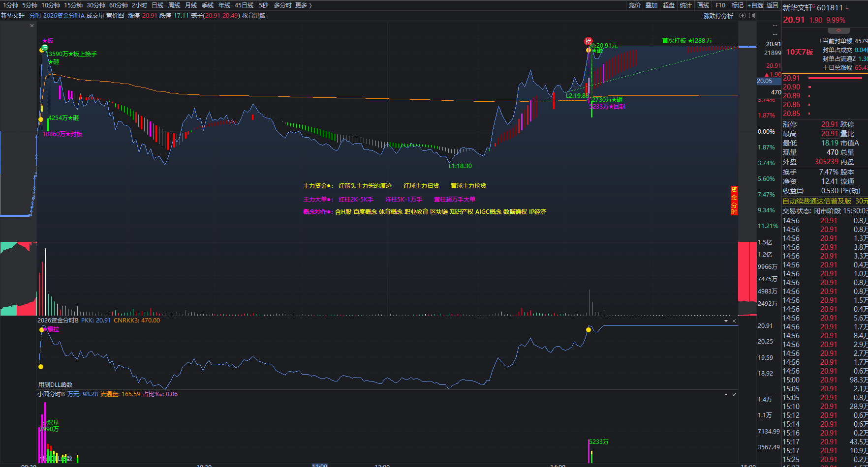Switch to the 5分钟 period
The height and width of the screenshot is (467, 868).
30,5
